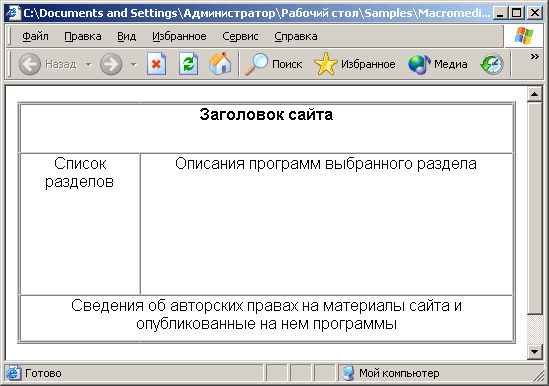549x386 pixels.
Task: Refresh the page with green arrows icon
Action: pos(188,64)
